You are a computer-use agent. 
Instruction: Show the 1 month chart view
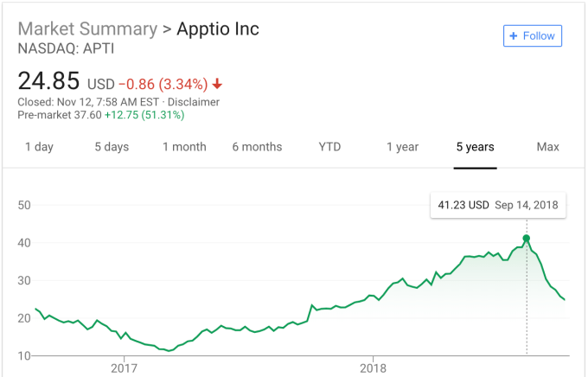pyautogui.click(x=184, y=147)
